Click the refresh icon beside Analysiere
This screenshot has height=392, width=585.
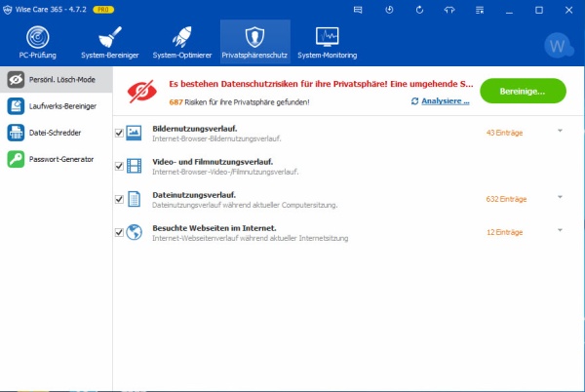pyautogui.click(x=414, y=101)
